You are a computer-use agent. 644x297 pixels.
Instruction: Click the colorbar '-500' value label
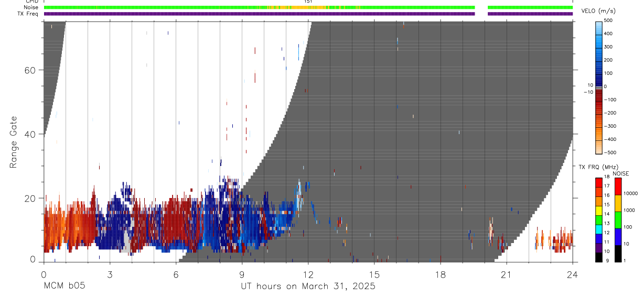click(x=609, y=152)
